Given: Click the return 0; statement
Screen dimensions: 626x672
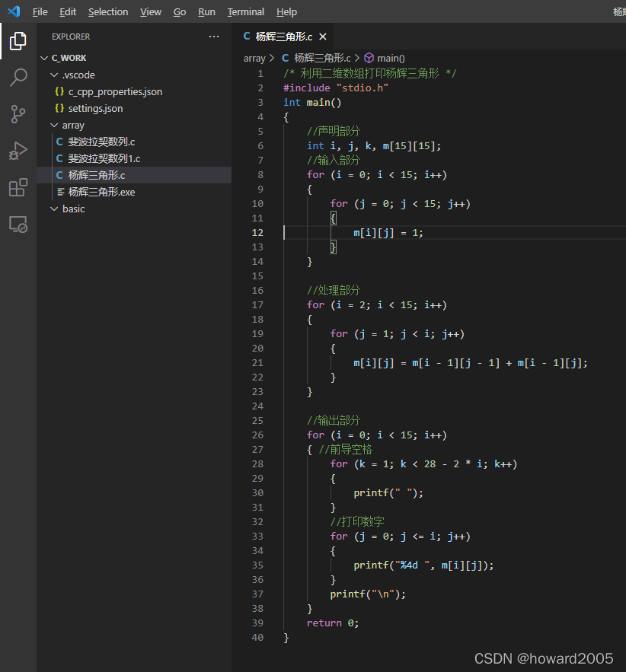Looking at the screenshot, I should (x=333, y=623).
